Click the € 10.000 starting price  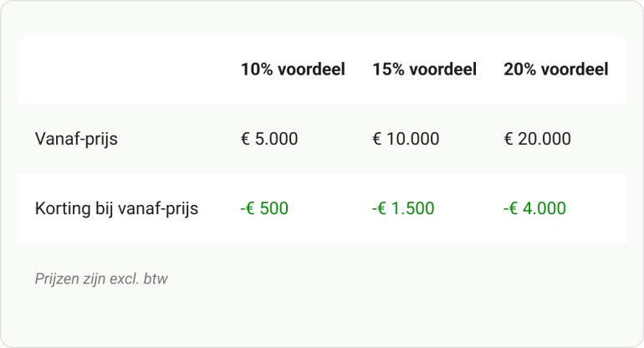click(x=406, y=139)
